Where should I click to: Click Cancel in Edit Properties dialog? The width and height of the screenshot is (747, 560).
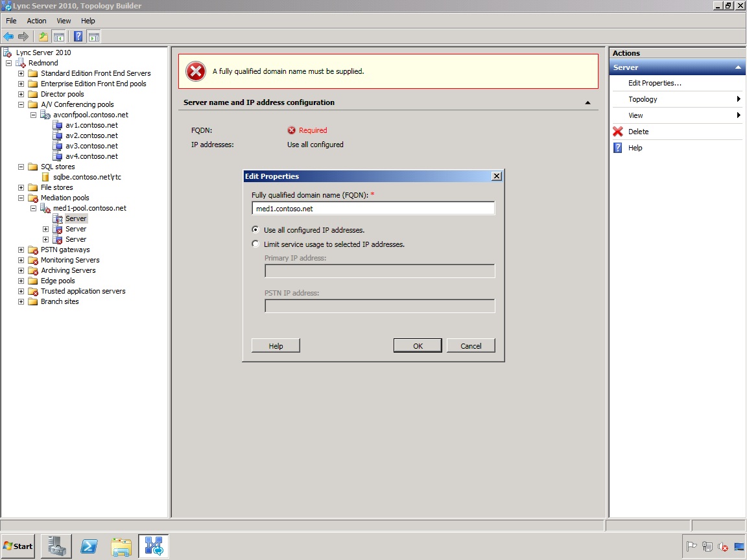click(x=471, y=345)
